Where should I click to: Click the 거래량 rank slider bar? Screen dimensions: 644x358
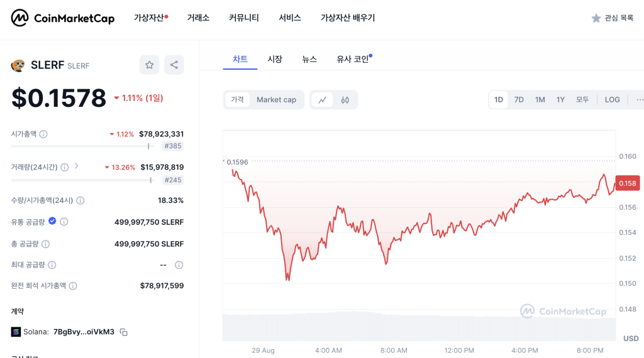pyautogui.click(x=82, y=180)
